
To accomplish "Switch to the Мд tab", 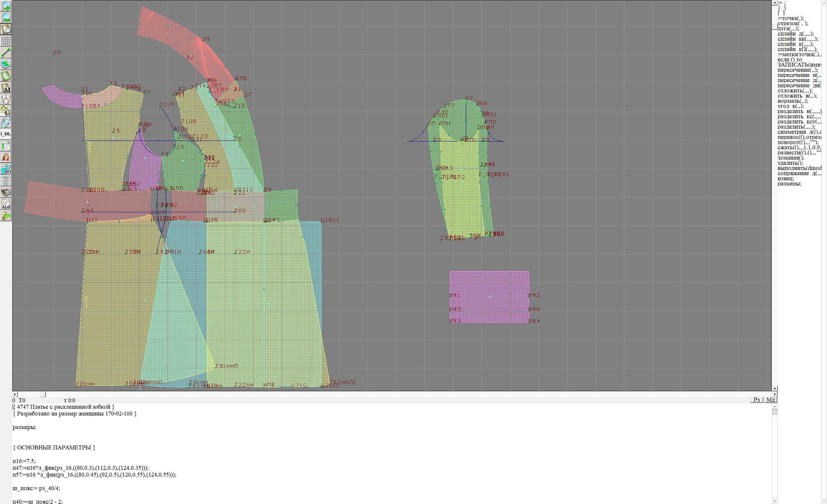I will pos(770,400).
